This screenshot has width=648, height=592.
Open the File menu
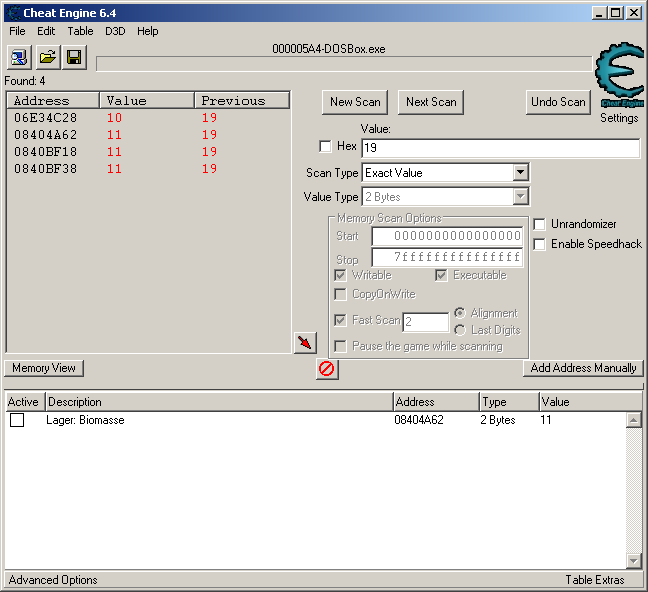point(17,31)
